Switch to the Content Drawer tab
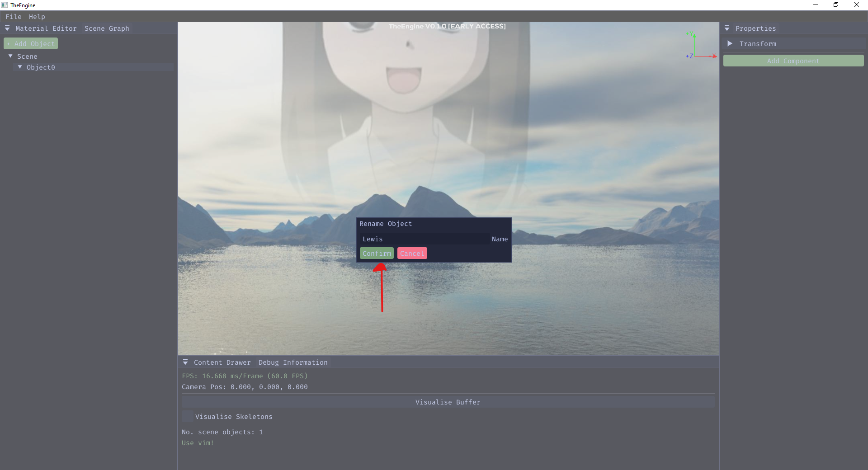This screenshot has height=470, width=868. click(x=222, y=362)
